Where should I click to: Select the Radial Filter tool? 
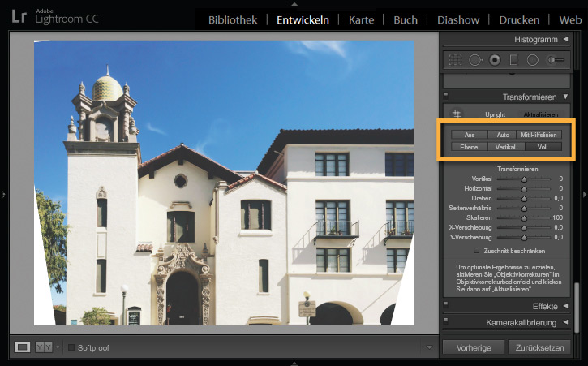(533, 60)
